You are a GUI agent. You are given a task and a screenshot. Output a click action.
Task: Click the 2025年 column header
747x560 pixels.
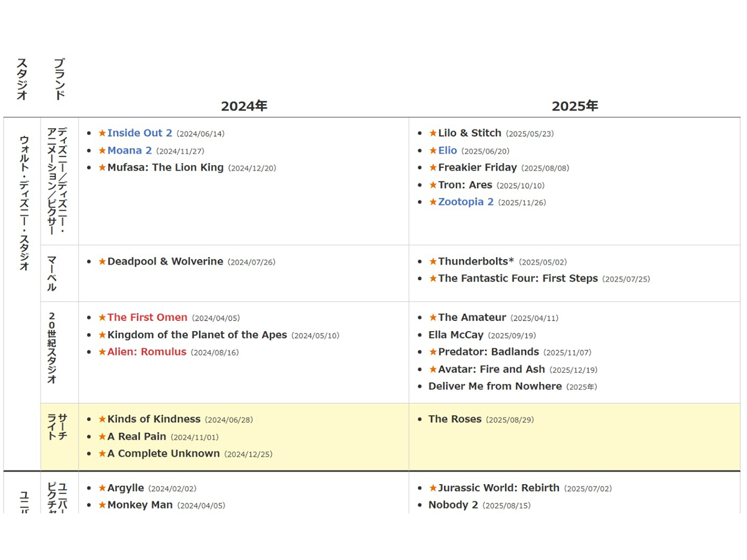(575, 106)
